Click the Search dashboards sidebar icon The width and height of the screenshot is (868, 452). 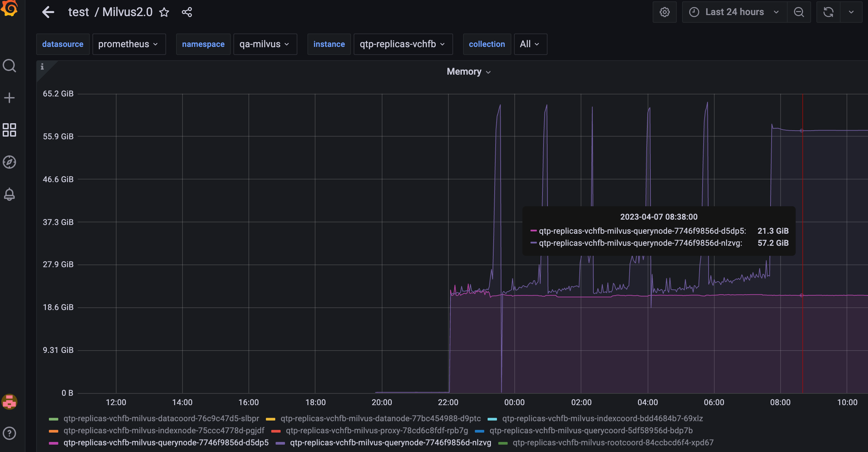click(x=9, y=66)
